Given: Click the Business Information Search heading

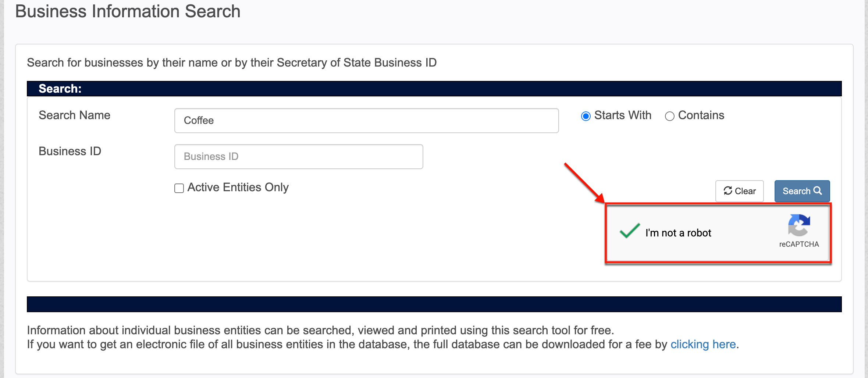Looking at the screenshot, I should tap(128, 11).
